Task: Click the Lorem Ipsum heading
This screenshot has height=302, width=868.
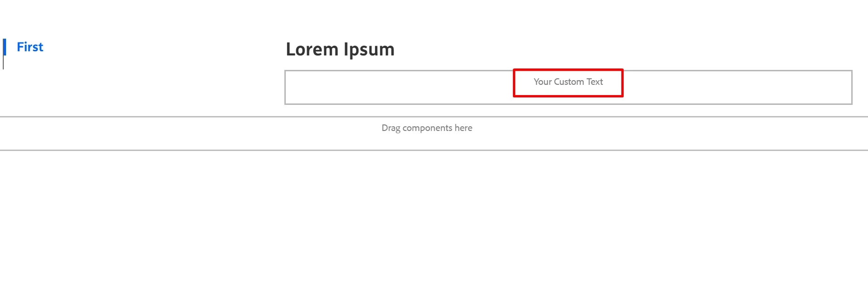Action: [x=340, y=49]
